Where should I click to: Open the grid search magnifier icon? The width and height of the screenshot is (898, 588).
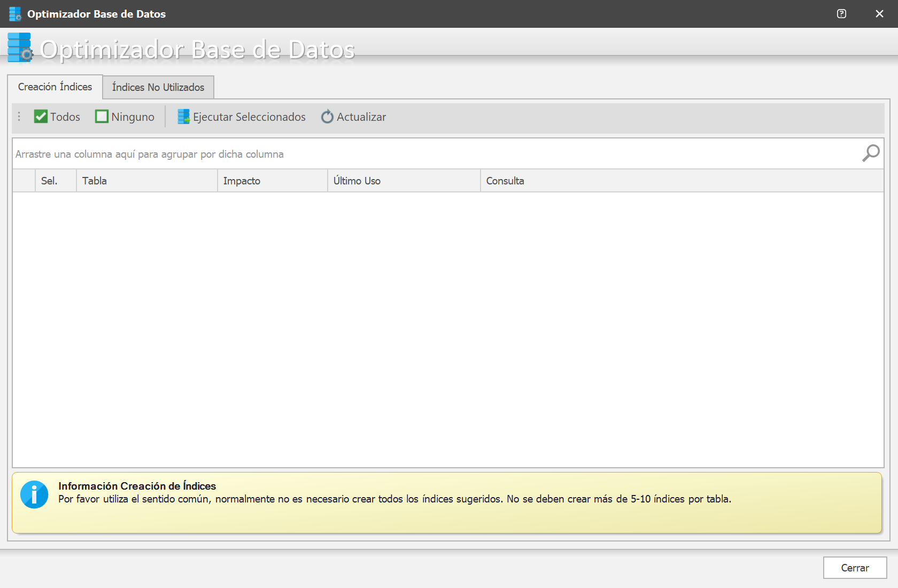coord(871,153)
